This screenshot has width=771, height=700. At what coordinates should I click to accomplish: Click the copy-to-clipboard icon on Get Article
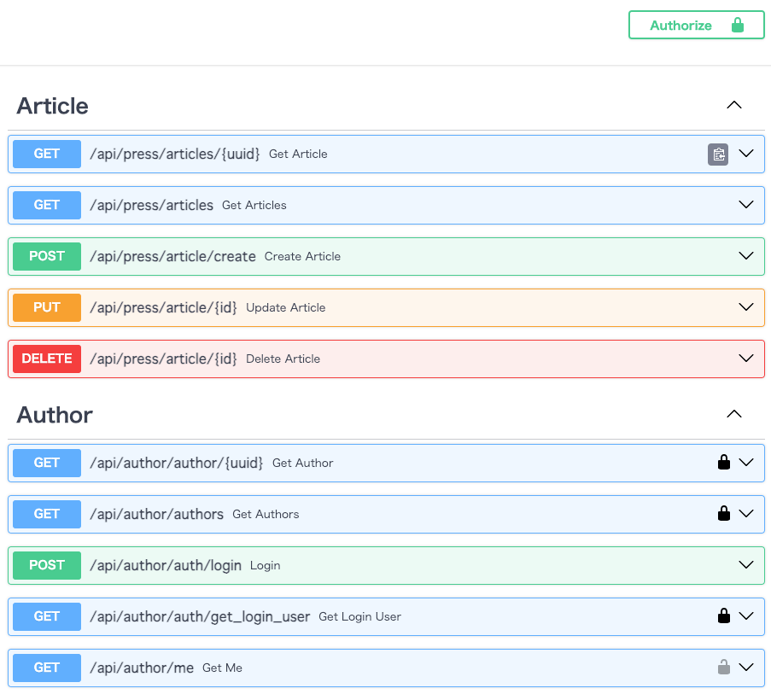click(x=718, y=155)
